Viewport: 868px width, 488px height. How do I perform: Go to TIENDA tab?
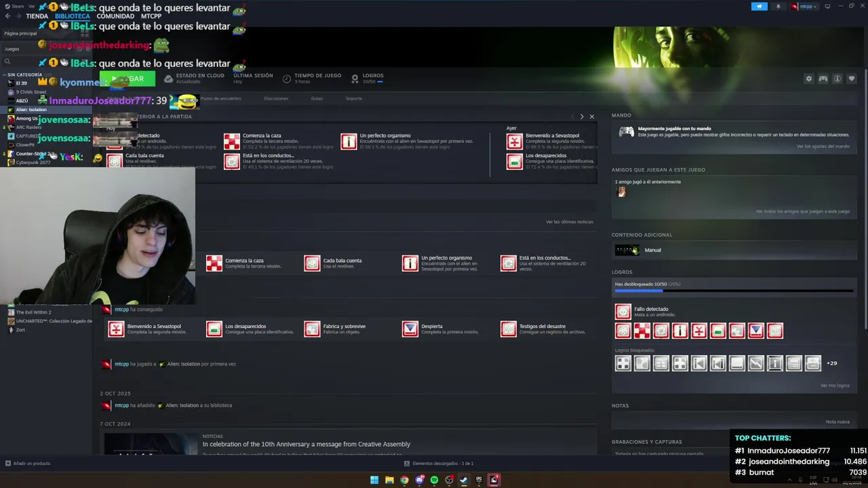(x=37, y=16)
